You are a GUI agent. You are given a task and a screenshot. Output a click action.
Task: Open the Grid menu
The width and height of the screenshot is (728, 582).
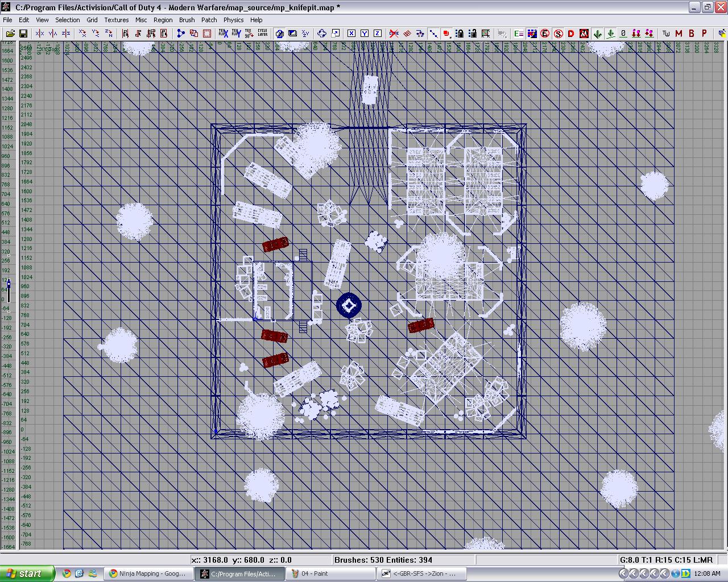coord(92,20)
